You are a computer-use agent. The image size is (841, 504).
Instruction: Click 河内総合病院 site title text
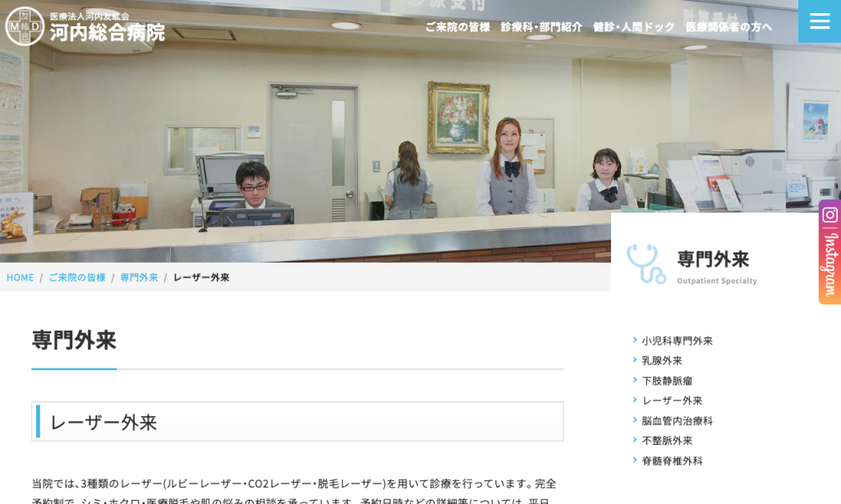(x=107, y=33)
